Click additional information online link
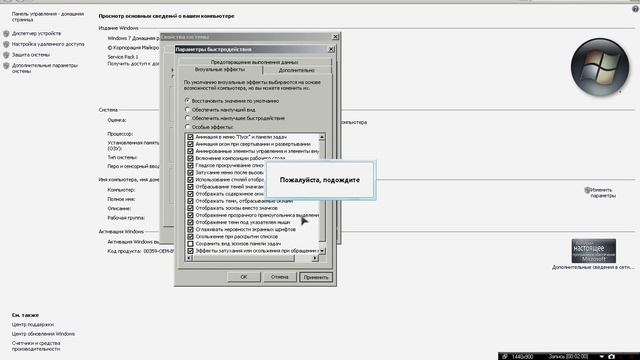Image resolution: width=640 pixels, height=360 pixels. point(593,267)
